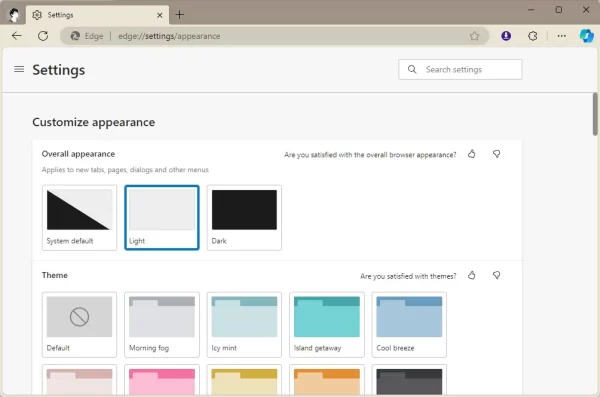The width and height of the screenshot is (600, 397).
Task: Select the Morning fog theme
Action: tap(162, 325)
